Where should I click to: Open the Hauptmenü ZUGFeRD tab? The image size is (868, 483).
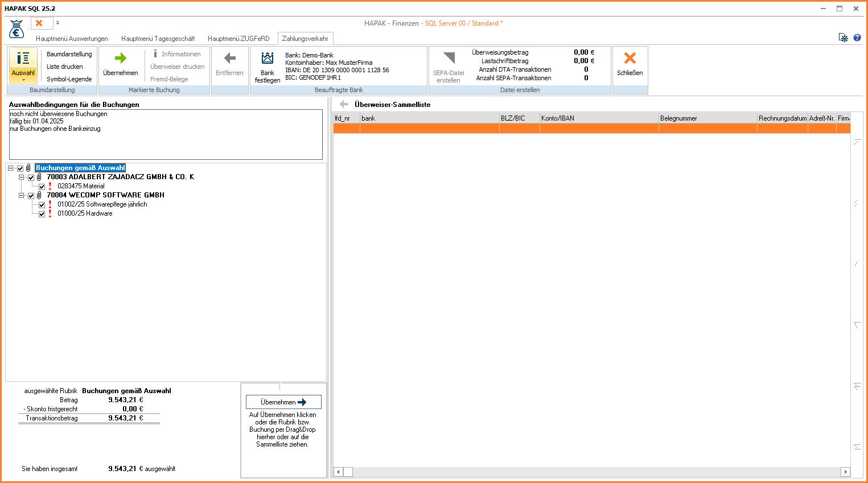pyautogui.click(x=238, y=39)
